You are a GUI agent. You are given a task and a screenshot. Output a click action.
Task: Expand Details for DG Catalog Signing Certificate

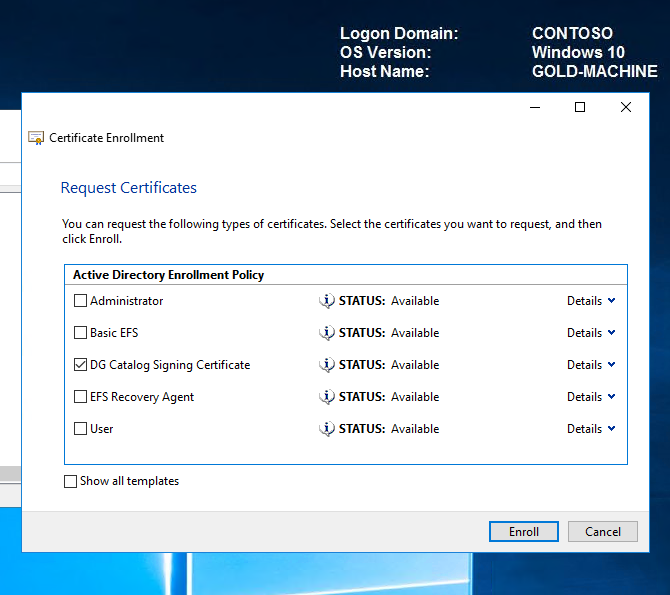(x=591, y=365)
